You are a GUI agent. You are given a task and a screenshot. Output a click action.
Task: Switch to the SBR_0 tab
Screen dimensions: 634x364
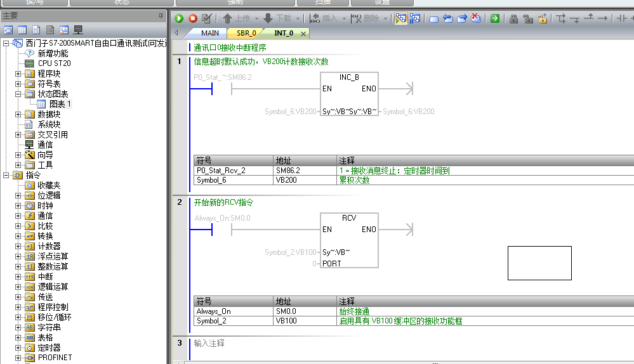pyautogui.click(x=246, y=33)
